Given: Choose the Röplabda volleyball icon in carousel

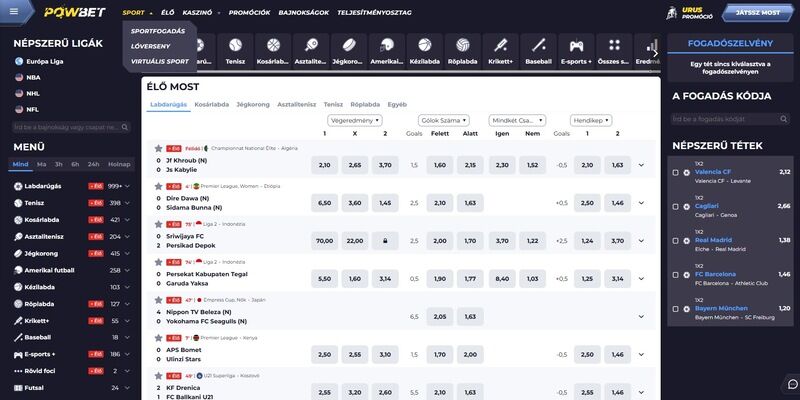Looking at the screenshot, I should 462,50.
